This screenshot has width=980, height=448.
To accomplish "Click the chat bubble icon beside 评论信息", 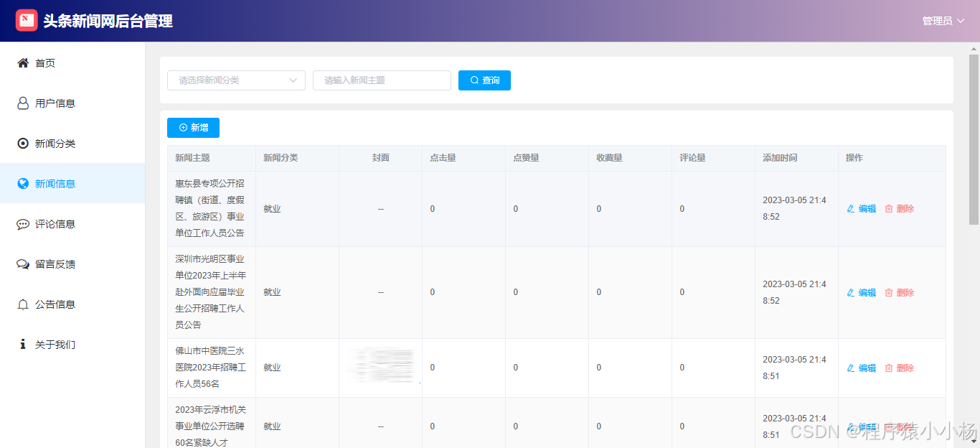I will pos(23,224).
